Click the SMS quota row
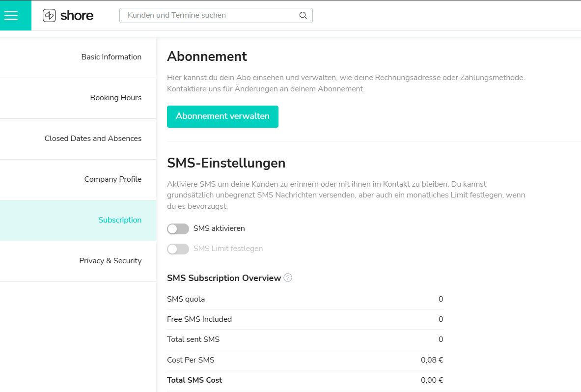581x392 pixels. [x=304, y=299]
